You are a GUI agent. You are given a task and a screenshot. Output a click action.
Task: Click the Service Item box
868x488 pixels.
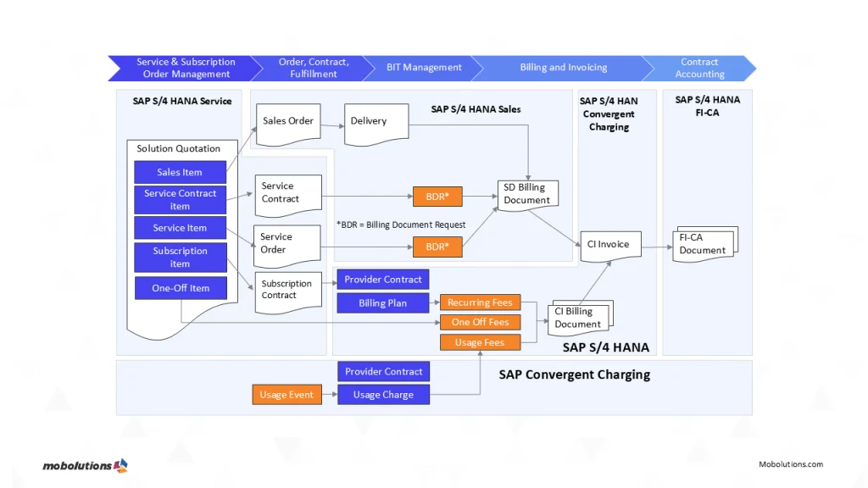[x=180, y=228]
